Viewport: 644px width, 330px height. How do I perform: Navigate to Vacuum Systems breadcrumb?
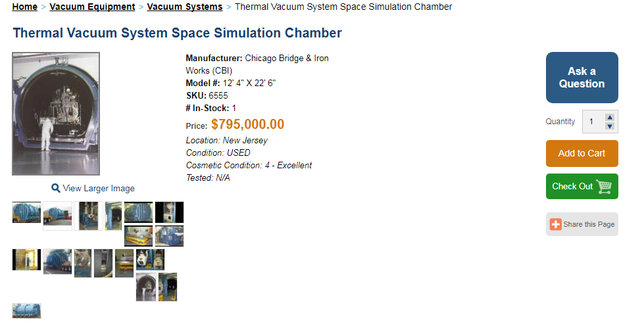pos(185,7)
